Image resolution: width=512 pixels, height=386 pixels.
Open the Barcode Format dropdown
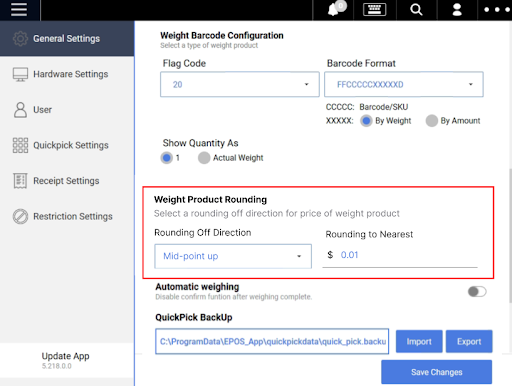point(404,84)
